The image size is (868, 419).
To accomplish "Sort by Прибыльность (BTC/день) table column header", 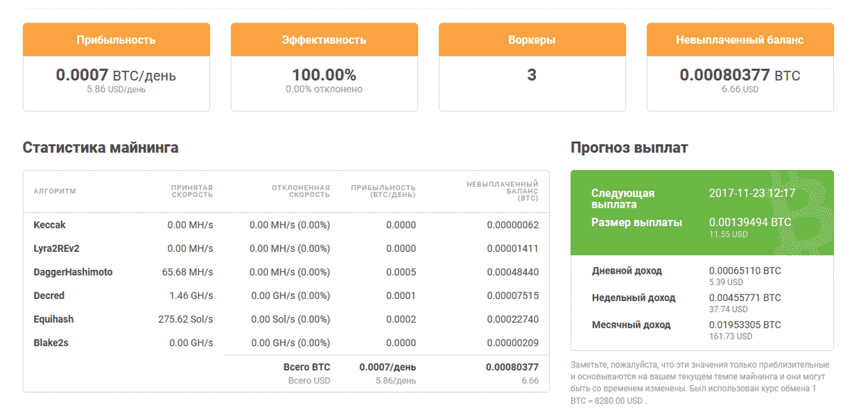I will coord(383,190).
